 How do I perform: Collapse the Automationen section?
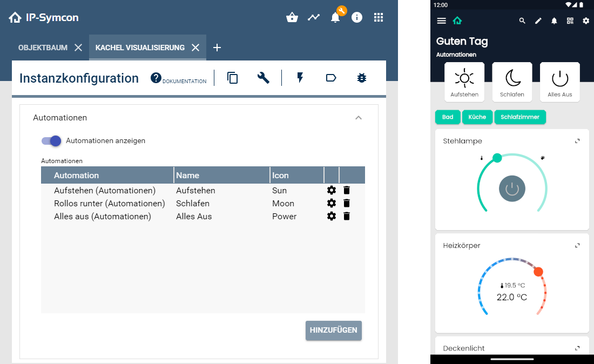click(359, 117)
